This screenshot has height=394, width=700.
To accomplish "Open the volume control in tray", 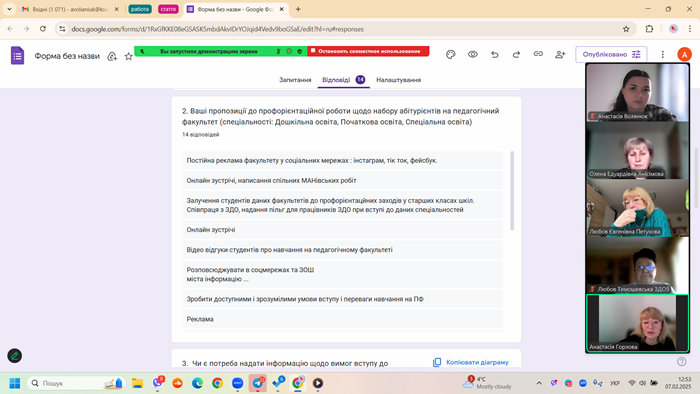I will coord(642,383).
